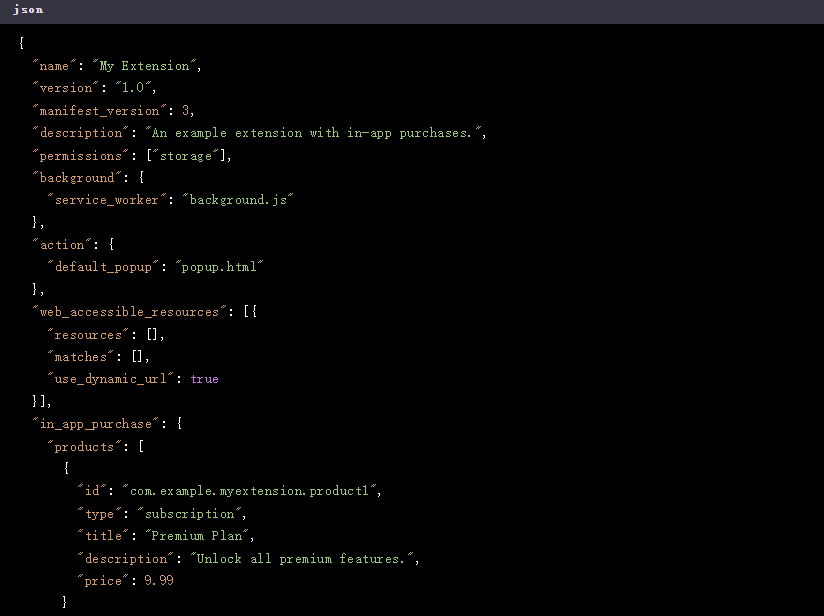Click the purple true value
Viewport: 824px width, 616px height.
click(204, 379)
